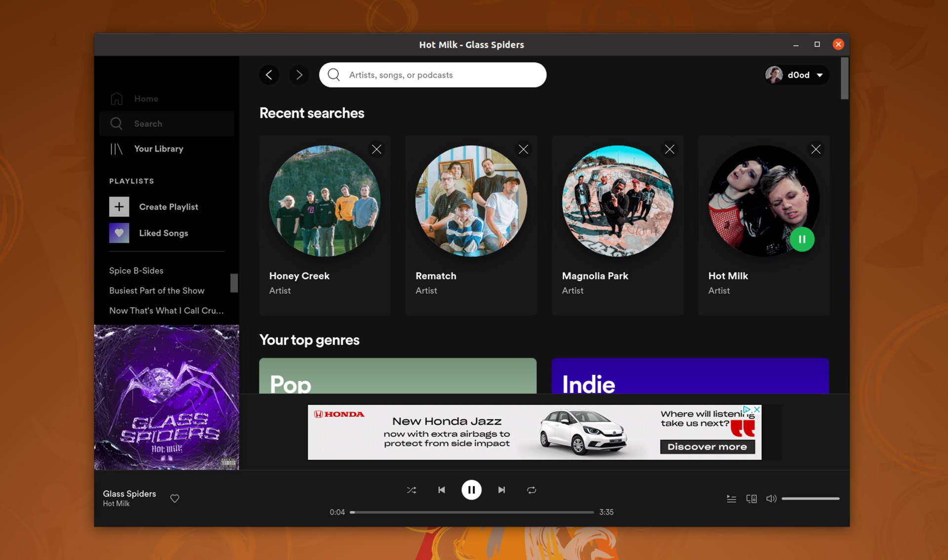This screenshot has width=948, height=560.
Task: Open the Rematch artist photo
Action: [x=471, y=201]
